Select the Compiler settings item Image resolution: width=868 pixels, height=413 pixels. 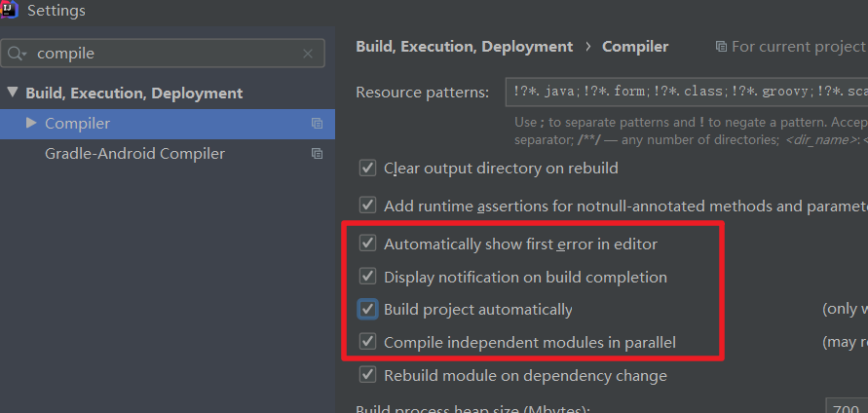click(x=78, y=124)
